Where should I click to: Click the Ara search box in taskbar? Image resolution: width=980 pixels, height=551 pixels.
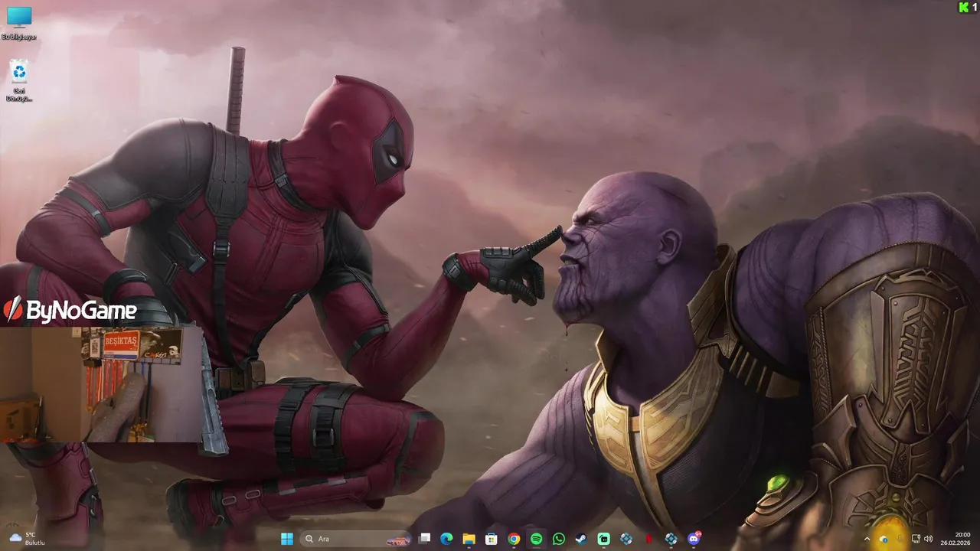[357, 539]
